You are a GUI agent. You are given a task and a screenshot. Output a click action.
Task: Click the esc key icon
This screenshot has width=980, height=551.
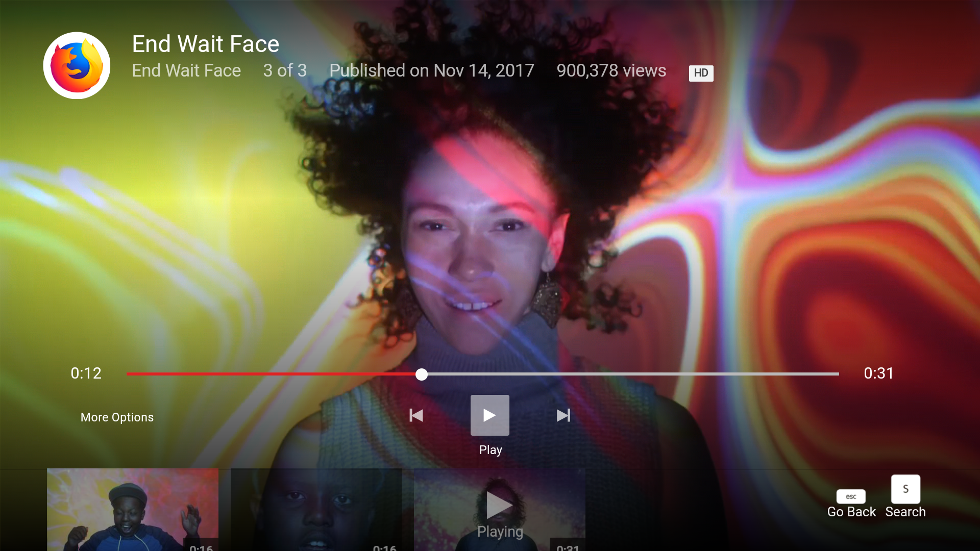(x=850, y=496)
